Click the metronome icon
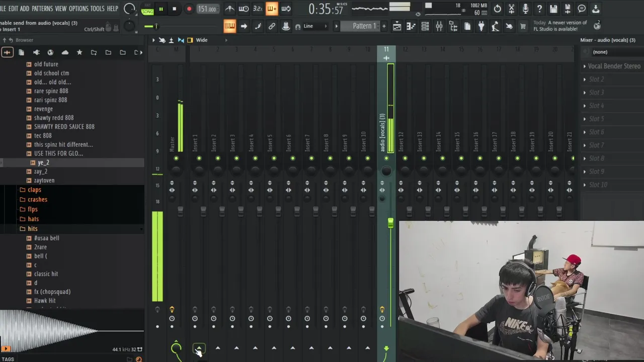Screen dimensions: 644x362 229,9
